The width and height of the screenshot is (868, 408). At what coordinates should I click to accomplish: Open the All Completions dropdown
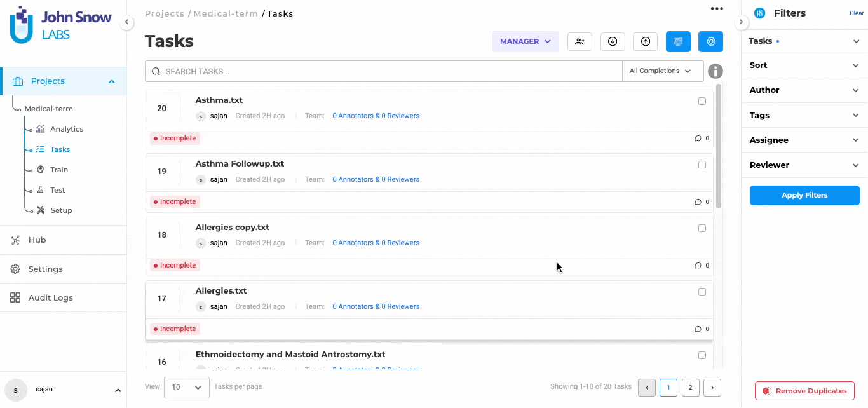[662, 71]
